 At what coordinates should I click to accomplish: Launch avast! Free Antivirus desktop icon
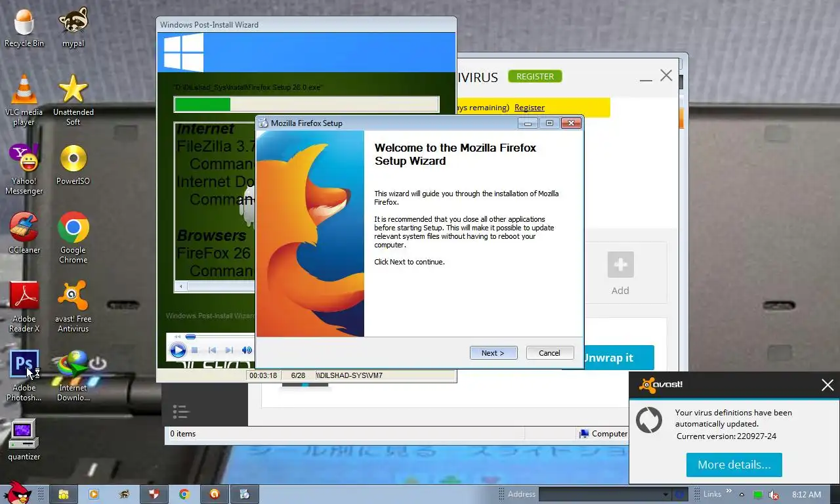pos(73,307)
